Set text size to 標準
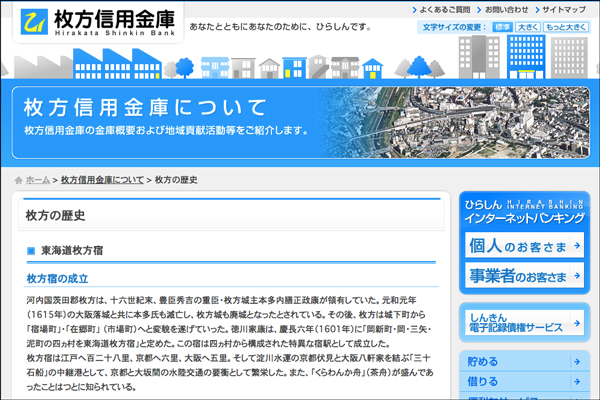The height and width of the screenshot is (400, 600). [x=502, y=27]
